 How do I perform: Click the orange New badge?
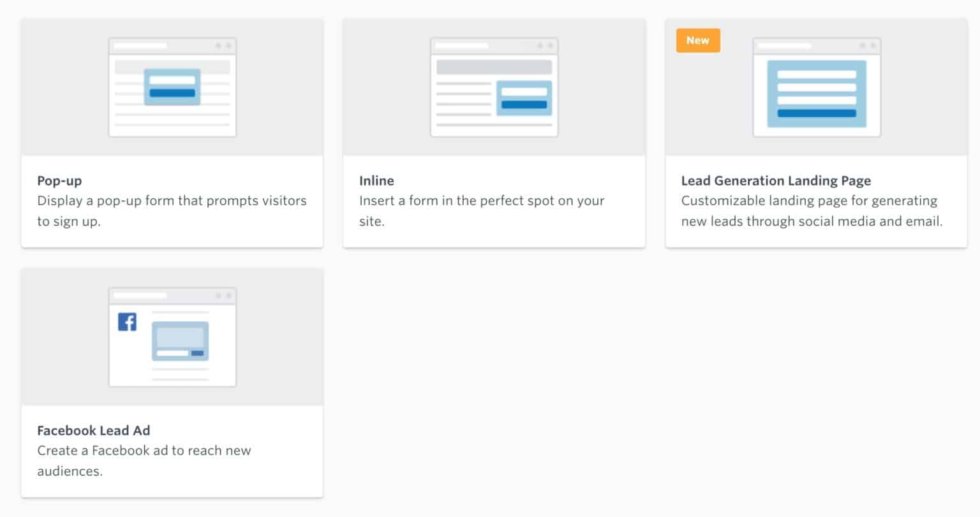pyautogui.click(x=698, y=40)
